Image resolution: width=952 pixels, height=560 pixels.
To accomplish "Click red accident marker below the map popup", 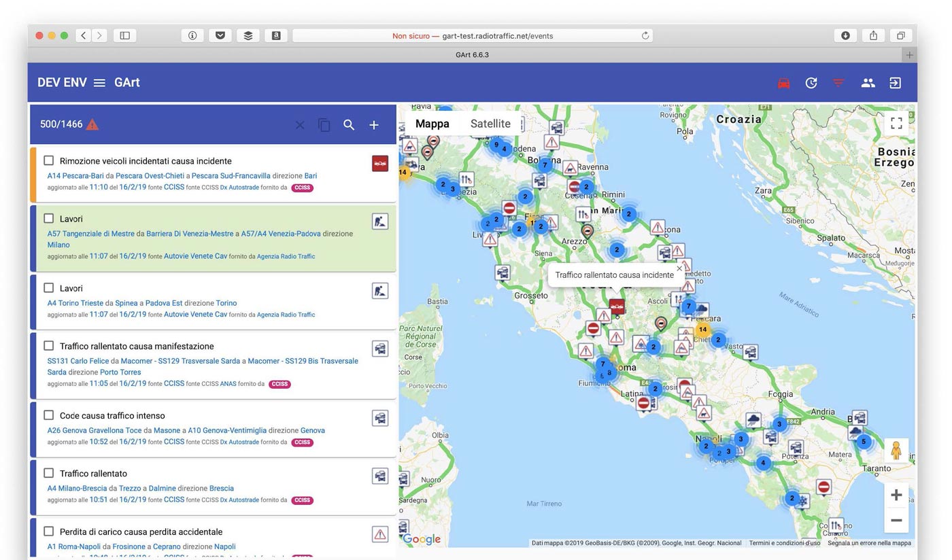I will coord(617,307).
